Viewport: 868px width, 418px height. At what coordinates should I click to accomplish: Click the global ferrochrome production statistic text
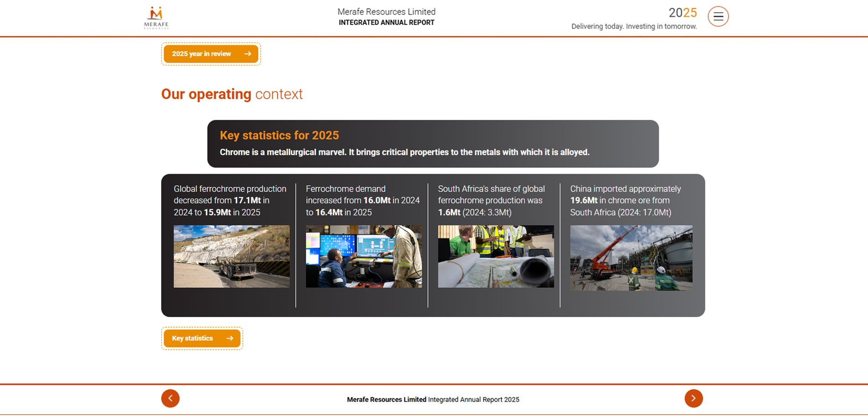click(x=230, y=201)
